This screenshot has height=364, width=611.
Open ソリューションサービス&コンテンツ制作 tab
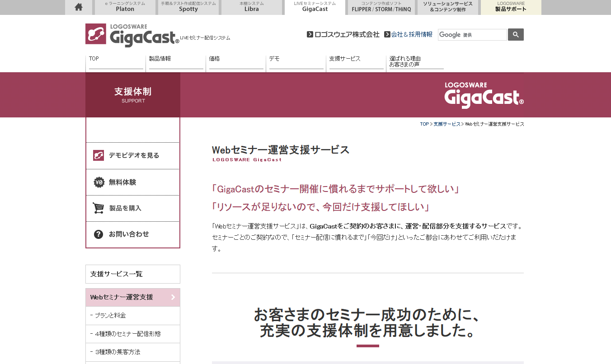tap(448, 7)
